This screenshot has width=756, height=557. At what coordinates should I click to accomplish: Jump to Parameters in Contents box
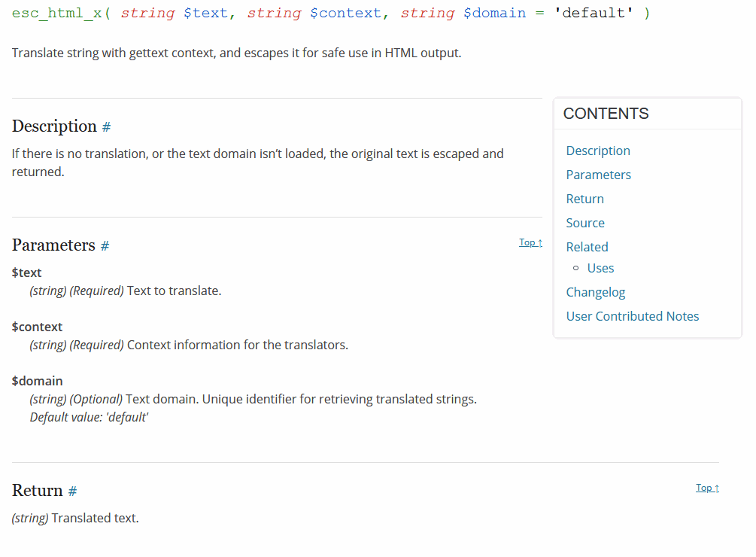[598, 175]
